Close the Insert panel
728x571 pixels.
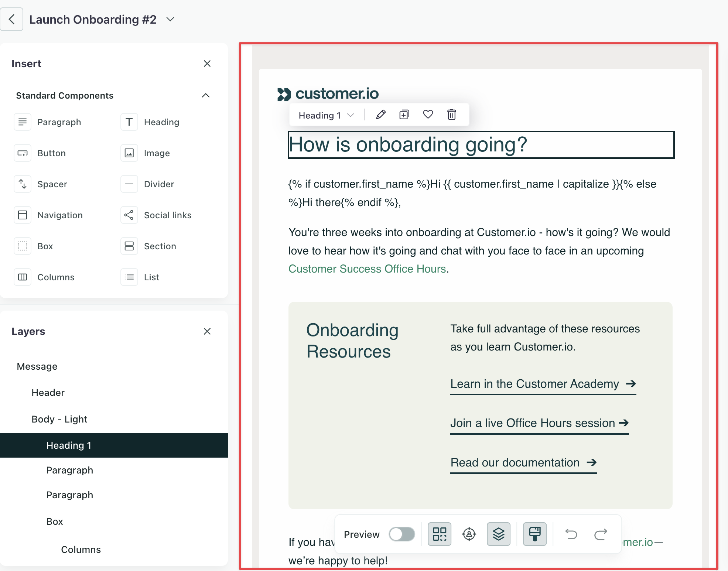(x=207, y=64)
